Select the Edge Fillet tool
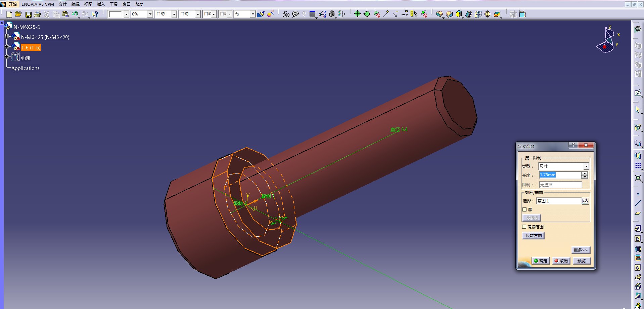Image resolution: width=644 pixels, height=309 pixels. (439, 14)
